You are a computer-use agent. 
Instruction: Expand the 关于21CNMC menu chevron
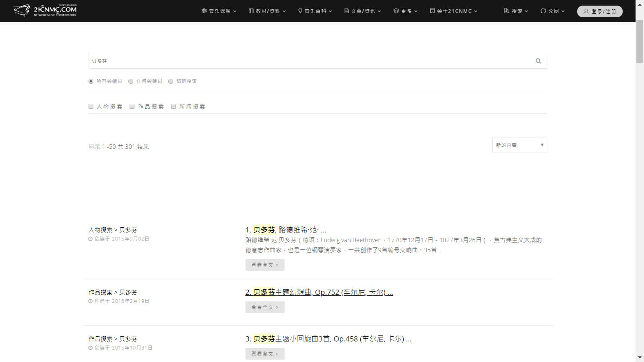476,11
